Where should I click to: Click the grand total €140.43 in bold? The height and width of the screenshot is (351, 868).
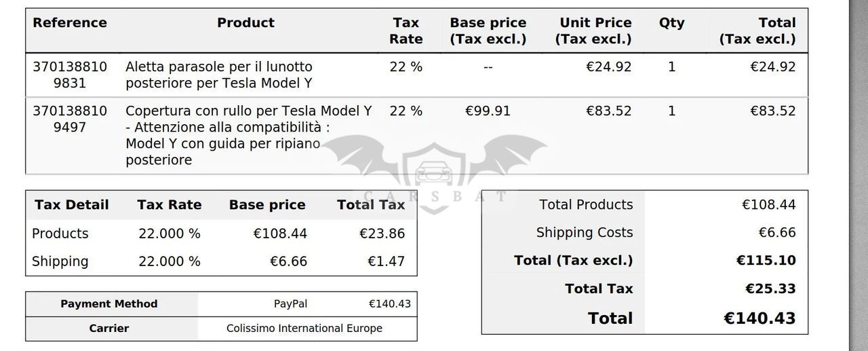(759, 318)
